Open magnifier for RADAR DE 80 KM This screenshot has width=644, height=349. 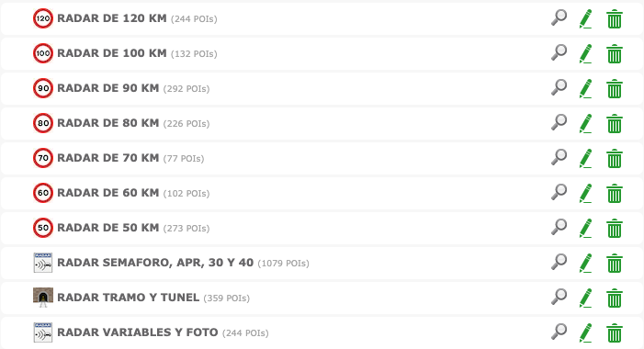559,123
